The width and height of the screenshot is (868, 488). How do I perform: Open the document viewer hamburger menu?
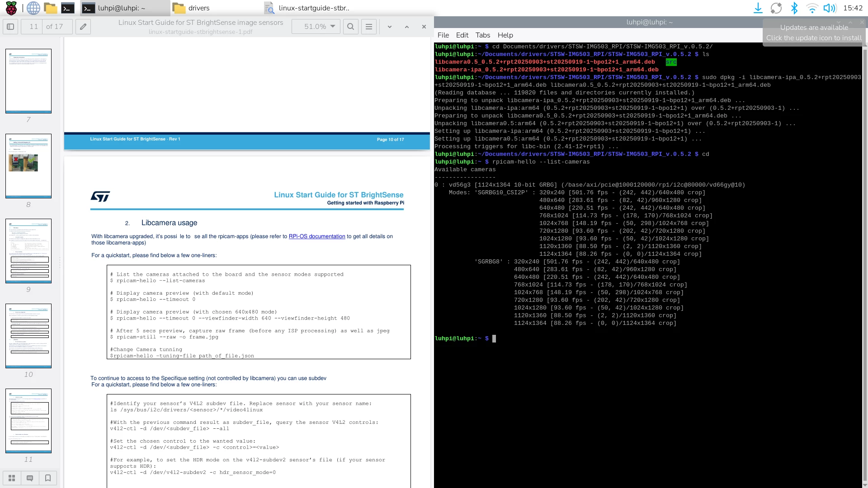[369, 27]
